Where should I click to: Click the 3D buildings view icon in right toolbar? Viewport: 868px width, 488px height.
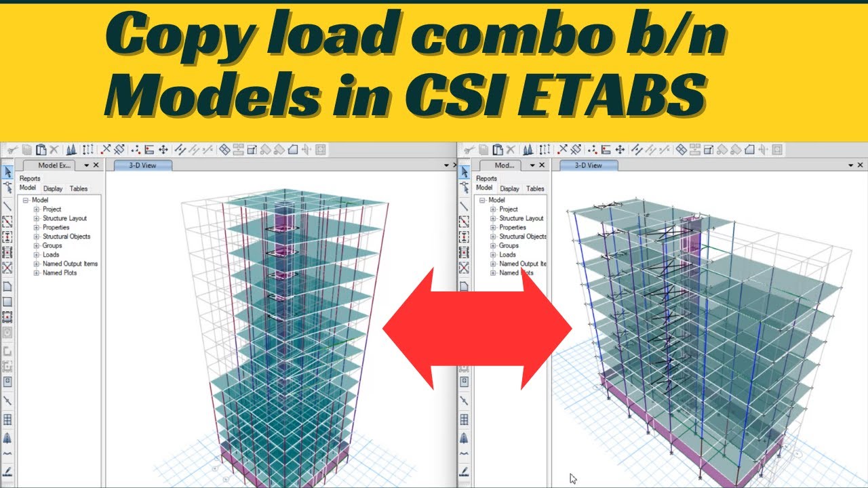(x=528, y=150)
